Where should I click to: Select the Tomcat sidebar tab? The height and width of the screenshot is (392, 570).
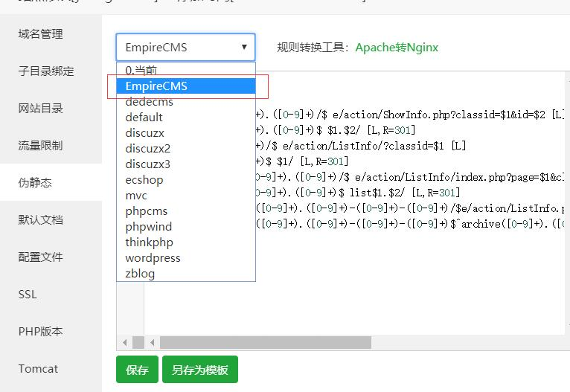point(38,369)
